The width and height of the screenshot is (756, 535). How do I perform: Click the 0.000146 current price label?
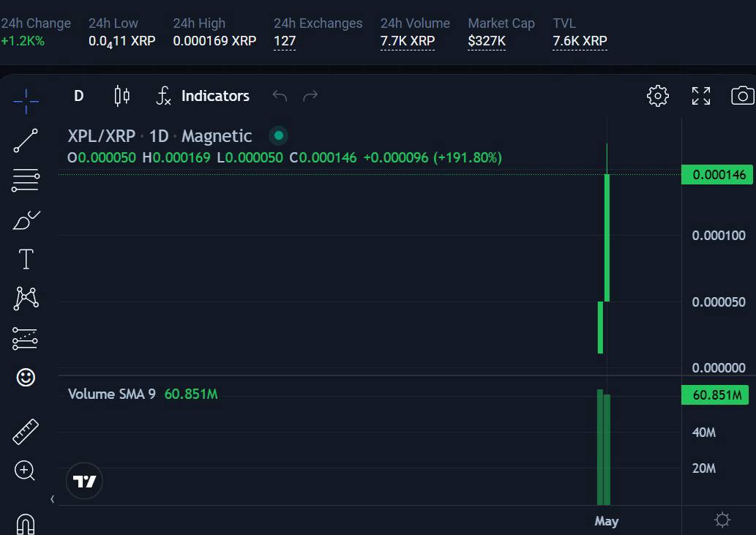[x=717, y=175]
